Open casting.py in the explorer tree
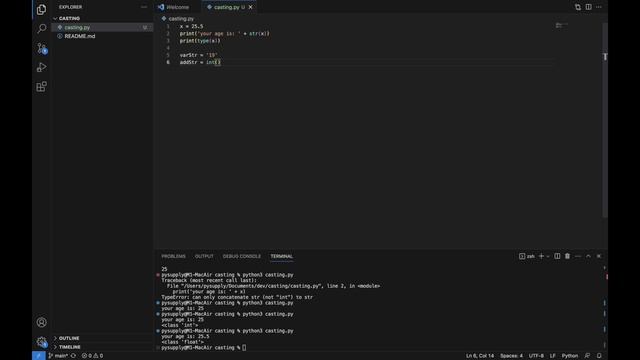The image size is (640, 360). (77, 27)
